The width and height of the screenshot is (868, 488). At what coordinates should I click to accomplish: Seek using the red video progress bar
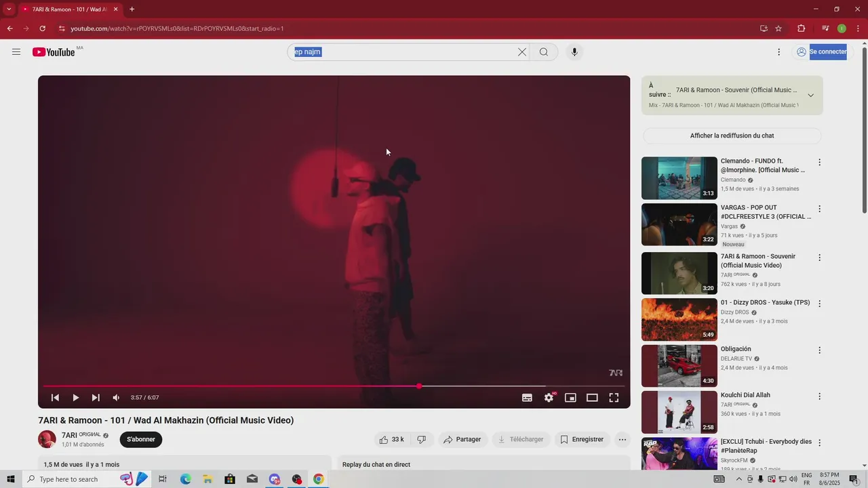point(334,386)
